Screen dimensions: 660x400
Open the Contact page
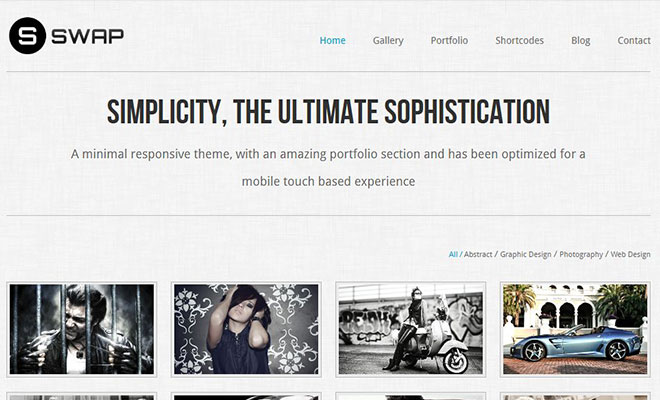(x=634, y=40)
